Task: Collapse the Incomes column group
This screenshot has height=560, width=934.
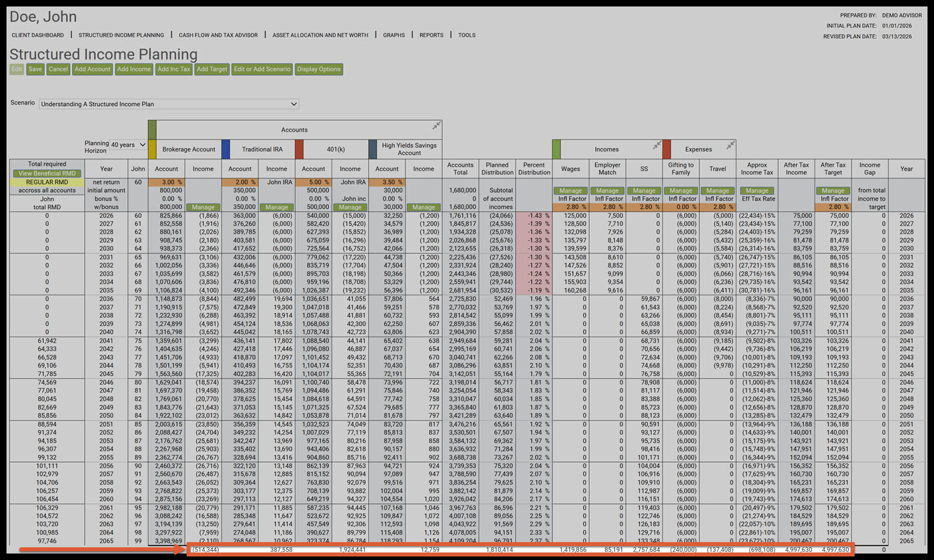Action: click(x=657, y=145)
